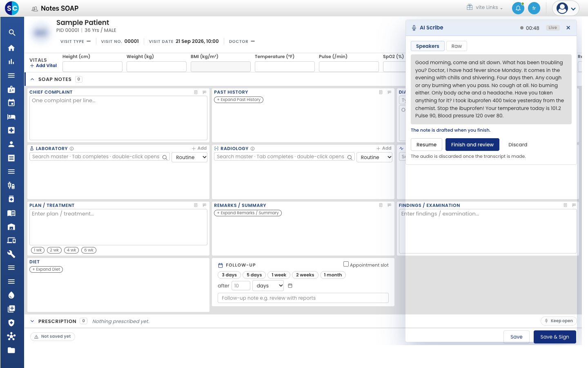
Task: Open the blood drop sidebar icon
Action: [11, 295]
